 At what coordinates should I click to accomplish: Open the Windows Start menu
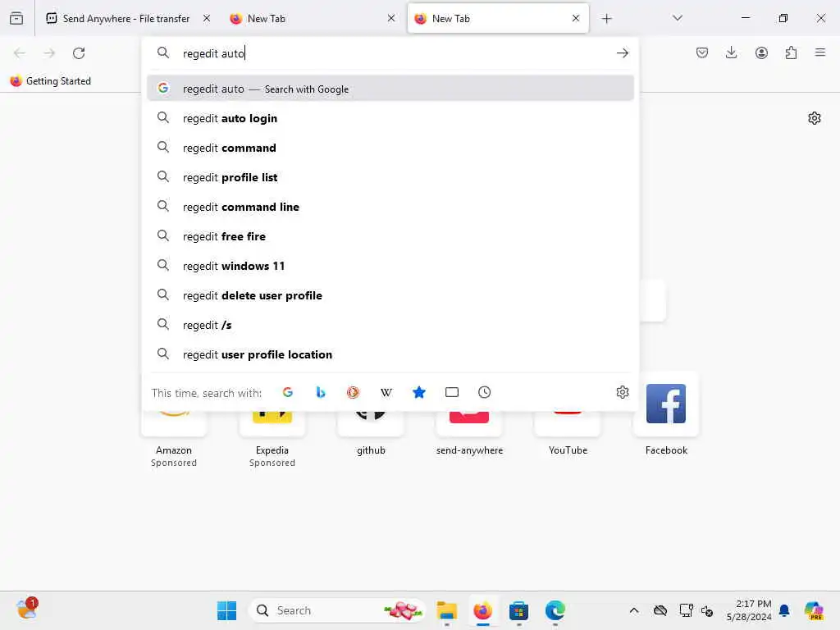coord(226,610)
